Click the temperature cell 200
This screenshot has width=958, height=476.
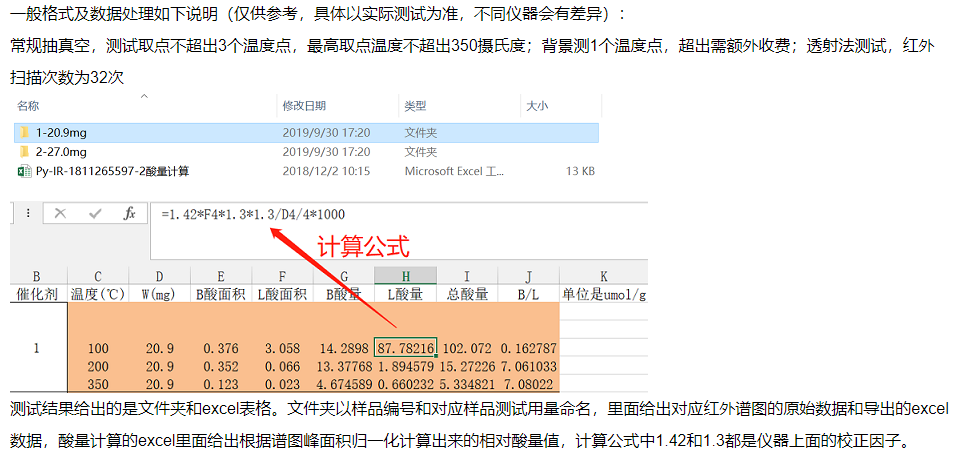98,367
